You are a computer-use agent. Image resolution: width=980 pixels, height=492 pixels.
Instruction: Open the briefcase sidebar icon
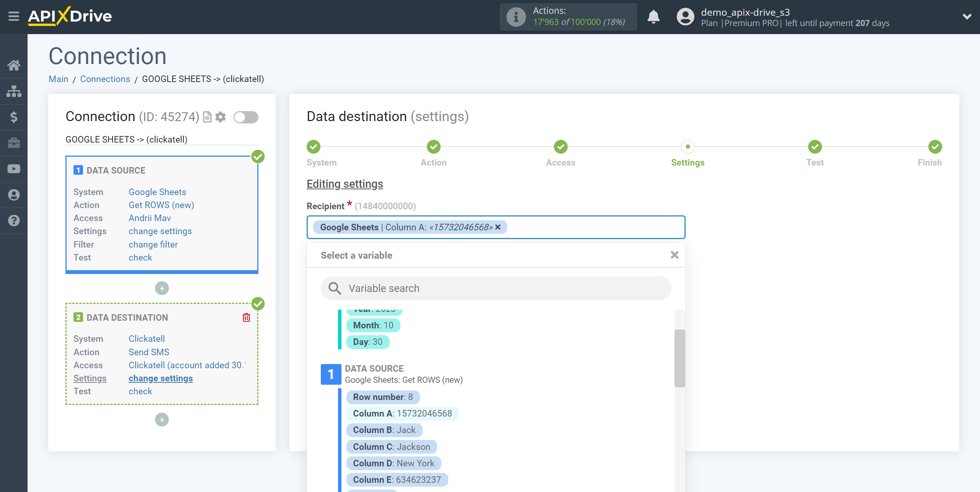14,143
